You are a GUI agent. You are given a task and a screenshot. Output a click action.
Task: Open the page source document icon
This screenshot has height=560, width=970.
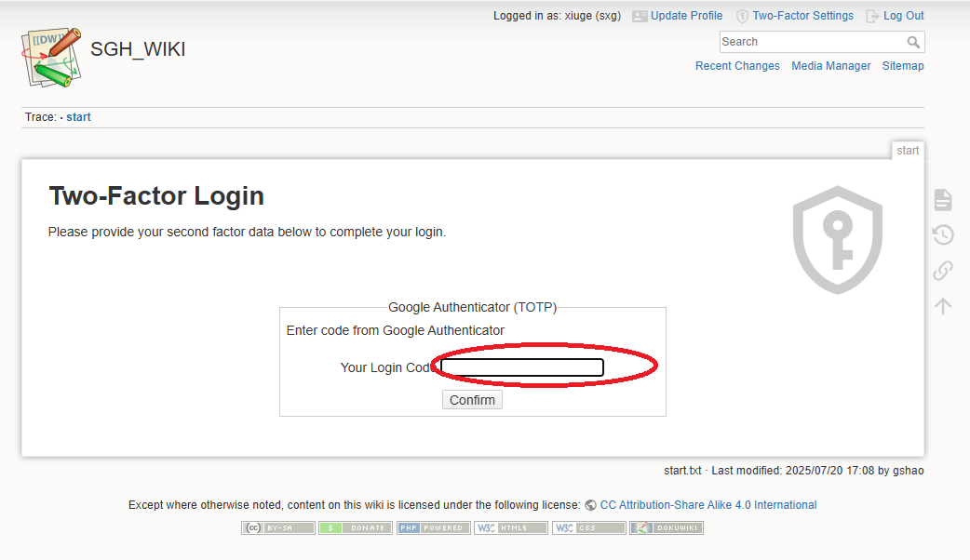(942, 199)
